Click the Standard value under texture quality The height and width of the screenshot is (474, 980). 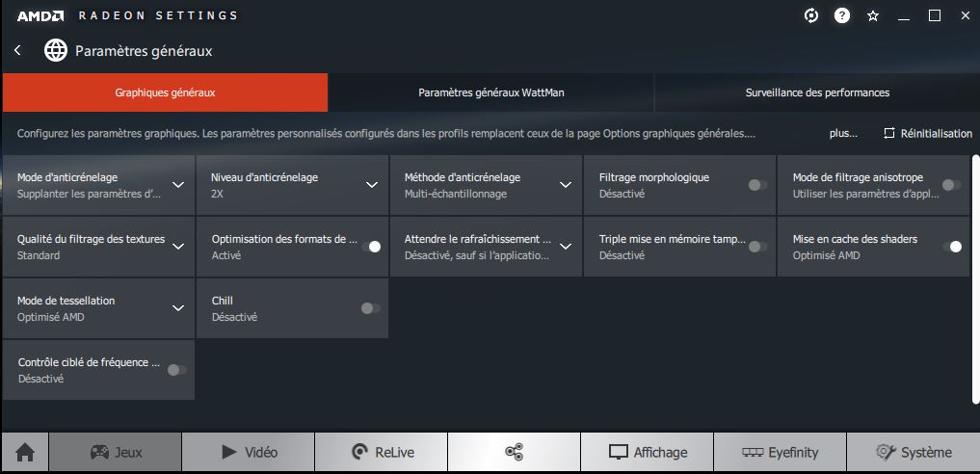[39, 255]
